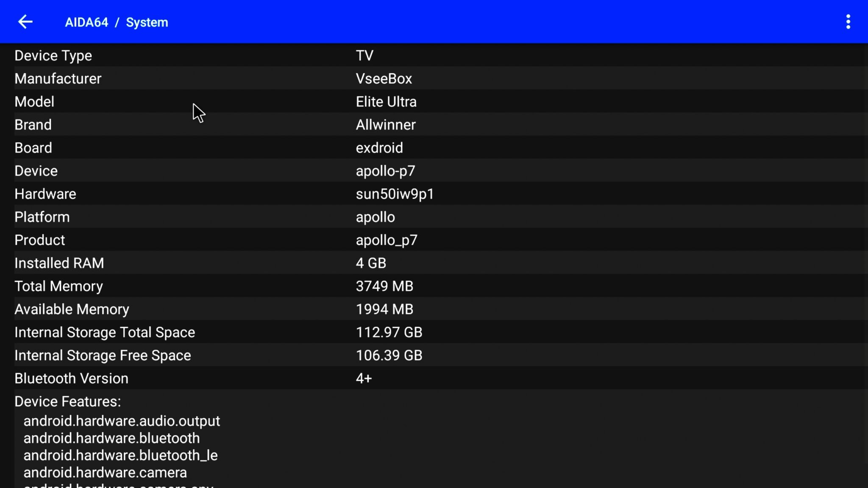
Task: Select the Manufacturer VseeBox row
Action: (58, 79)
